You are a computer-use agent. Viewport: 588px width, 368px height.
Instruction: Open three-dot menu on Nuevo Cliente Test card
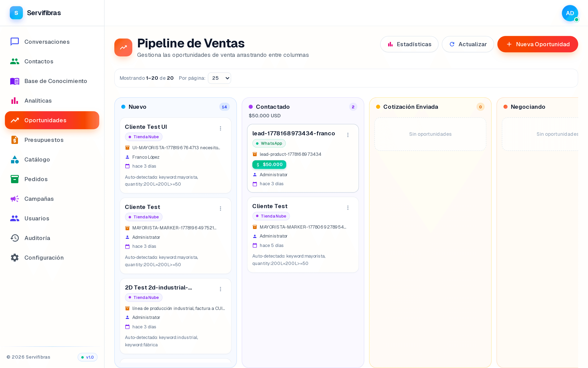[x=220, y=209]
